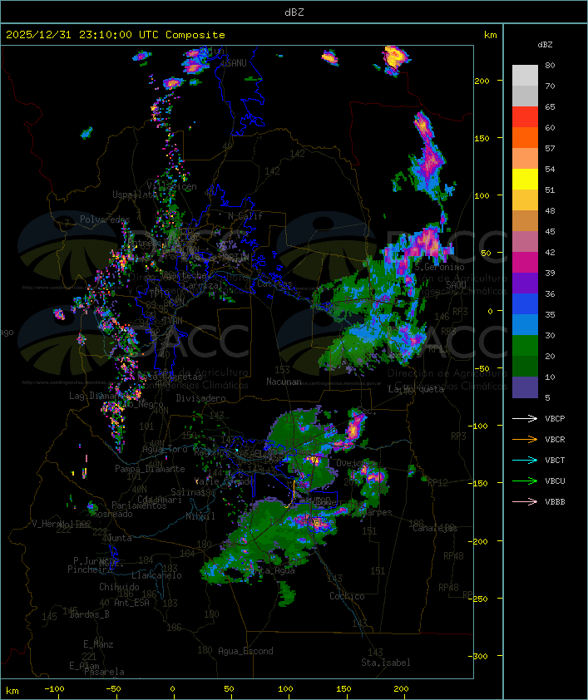Image resolution: width=588 pixels, height=700 pixels.
Task: Click the dBZ title at the top
Action: click(294, 12)
